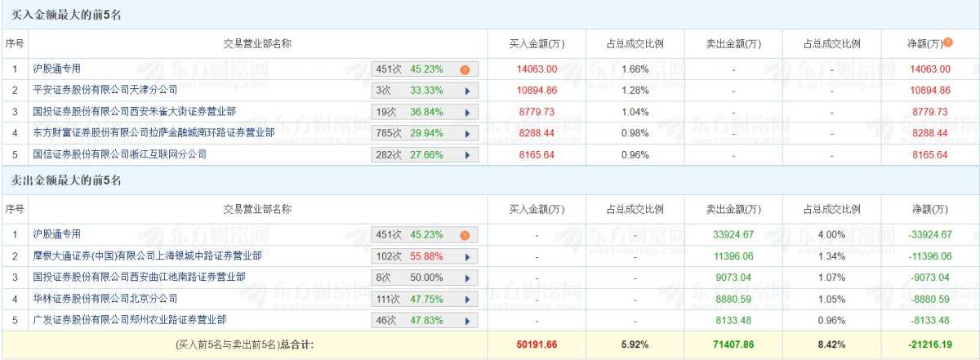
Task: Click the 买入金额最大的前5名 section heading
Action: 66,15
